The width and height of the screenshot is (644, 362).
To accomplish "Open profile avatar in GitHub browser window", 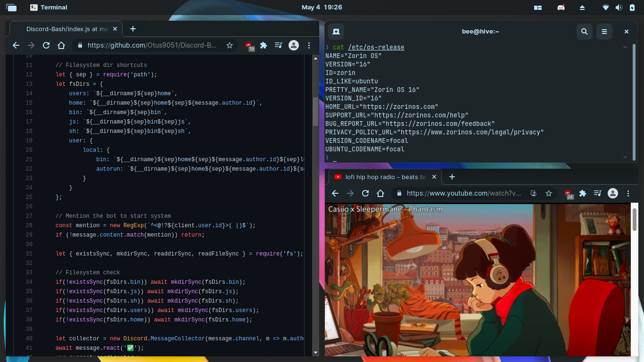I will [294, 45].
